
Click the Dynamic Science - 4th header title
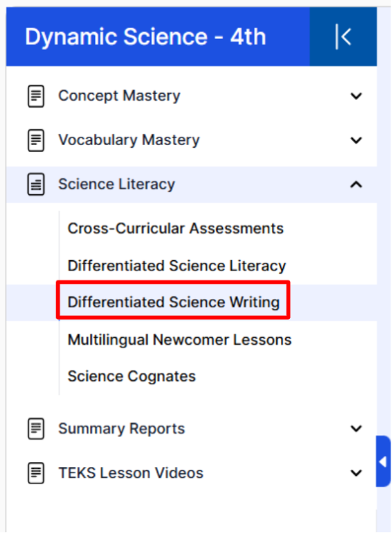click(146, 37)
